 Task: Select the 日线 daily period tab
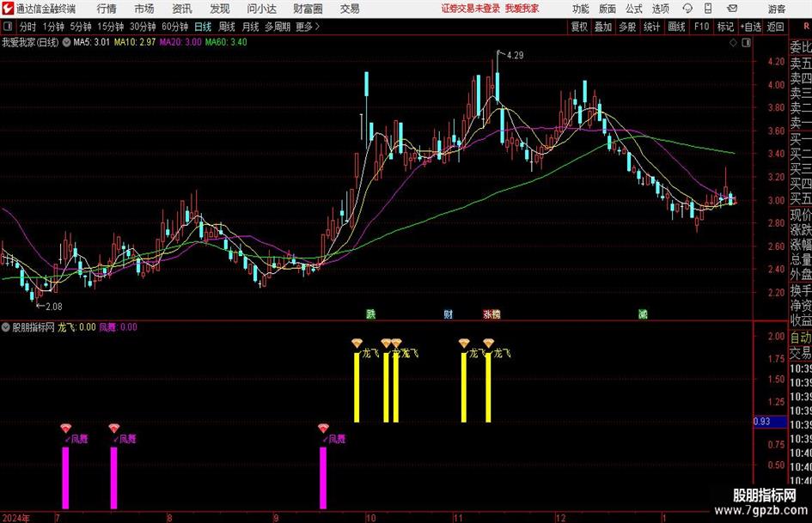pos(203,27)
